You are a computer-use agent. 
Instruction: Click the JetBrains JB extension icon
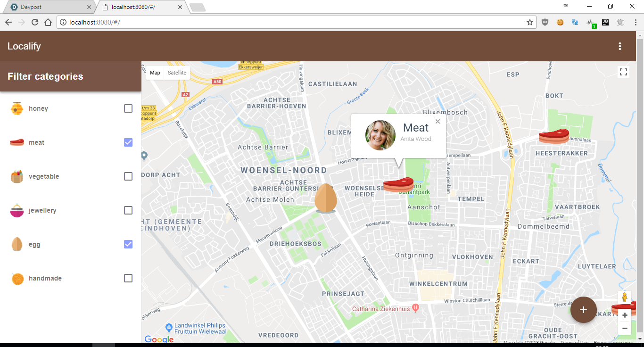pos(605,22)
